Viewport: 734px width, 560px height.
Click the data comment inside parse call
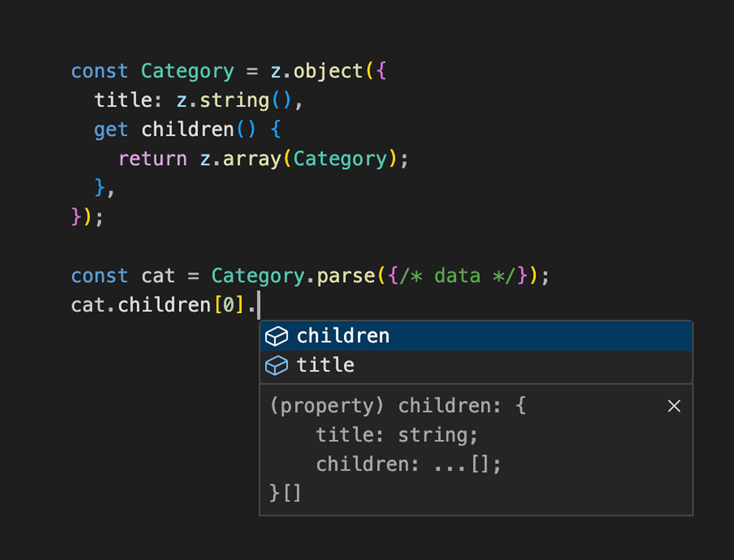(457, 276)
